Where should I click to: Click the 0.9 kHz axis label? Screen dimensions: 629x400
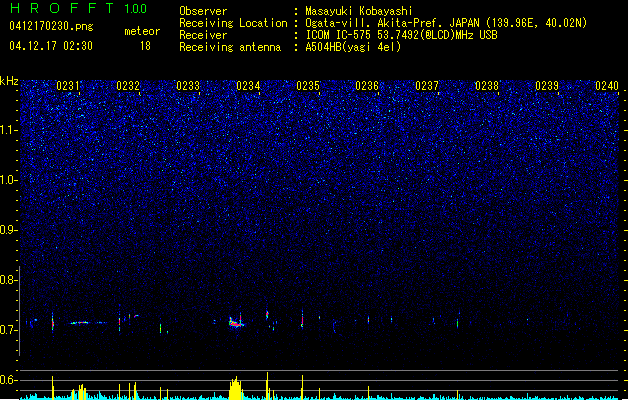click(x=9, y=230)
